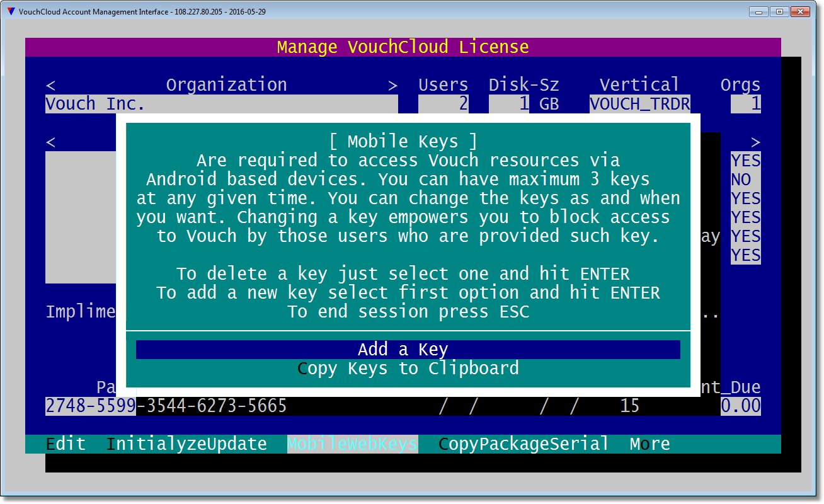This screenshot has height=504, width=824.
Task: Click the Vouch Inc. organization field
Action: tap(222, 104)
